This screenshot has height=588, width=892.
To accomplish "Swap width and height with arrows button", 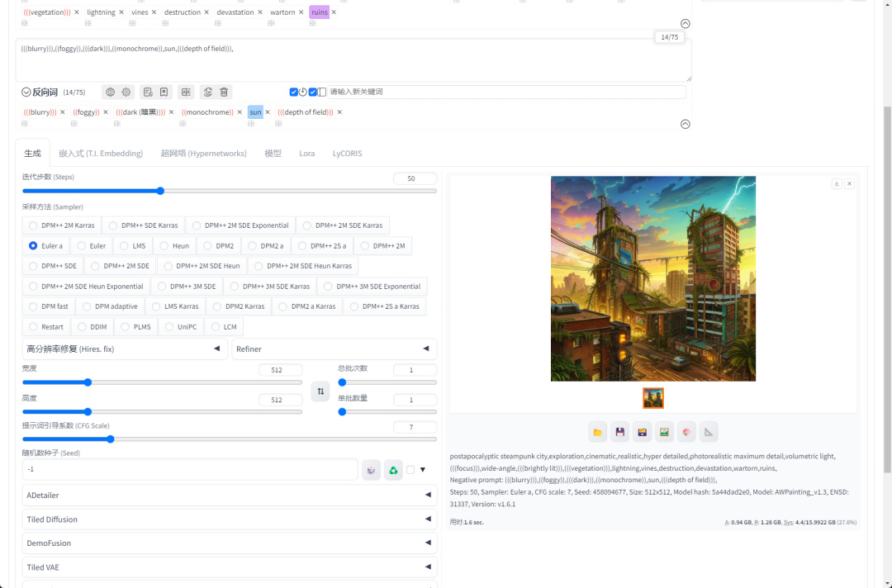I will click(320, 391).
